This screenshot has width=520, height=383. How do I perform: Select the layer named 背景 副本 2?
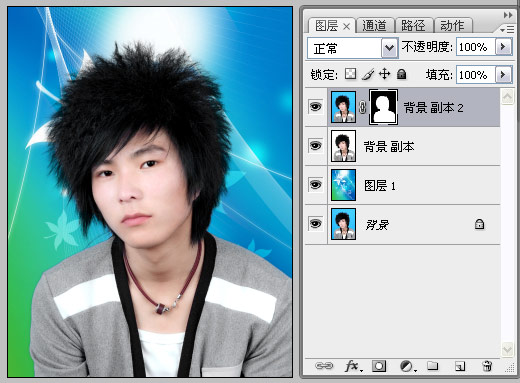(x=433, y=108)
